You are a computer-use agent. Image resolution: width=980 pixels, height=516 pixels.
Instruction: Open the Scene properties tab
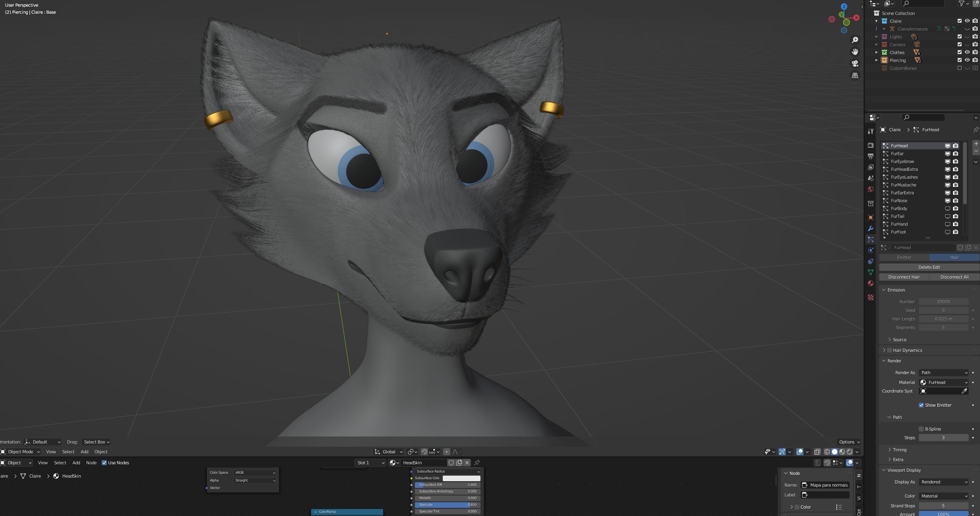[871, 178]
